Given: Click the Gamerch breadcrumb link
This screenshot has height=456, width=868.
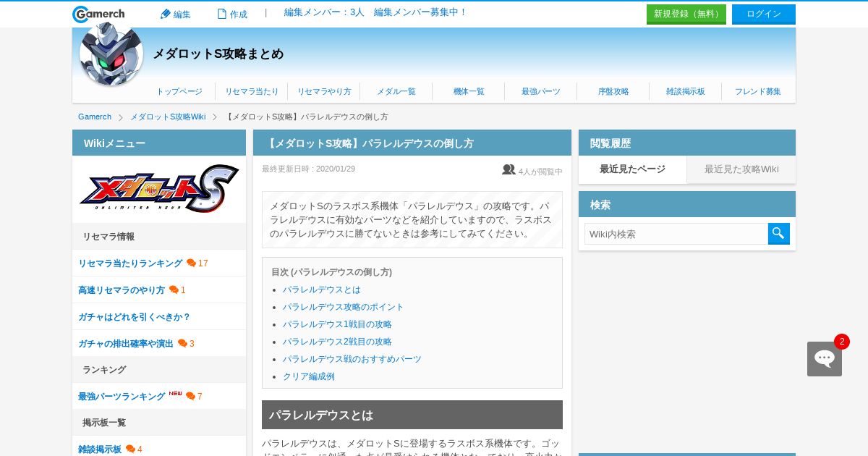Looking at the screenshot, I should (95, 117).
